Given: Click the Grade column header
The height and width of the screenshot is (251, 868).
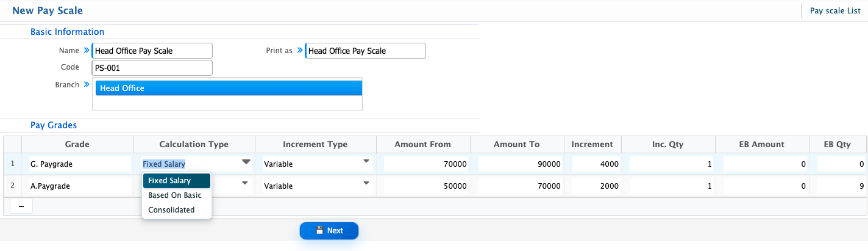Looking at the screenshot, I should (x=77, y=144).
